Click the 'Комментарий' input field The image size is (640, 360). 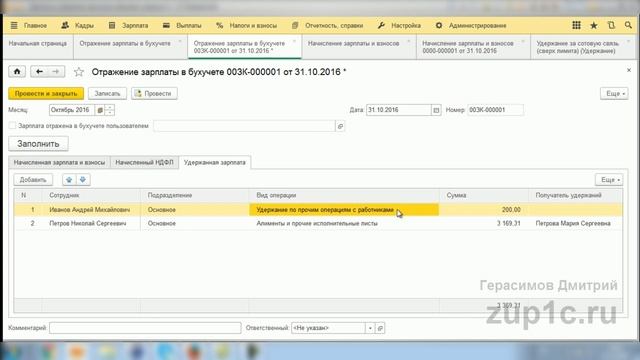(x=145, y=328)
